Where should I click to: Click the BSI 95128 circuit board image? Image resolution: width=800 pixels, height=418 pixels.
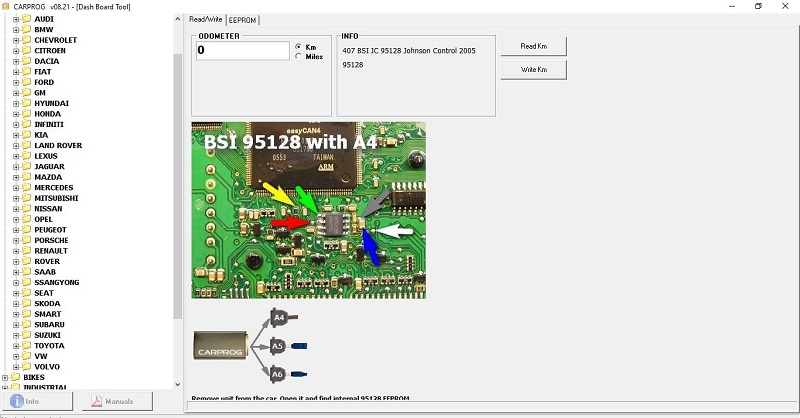click(309, 210)
